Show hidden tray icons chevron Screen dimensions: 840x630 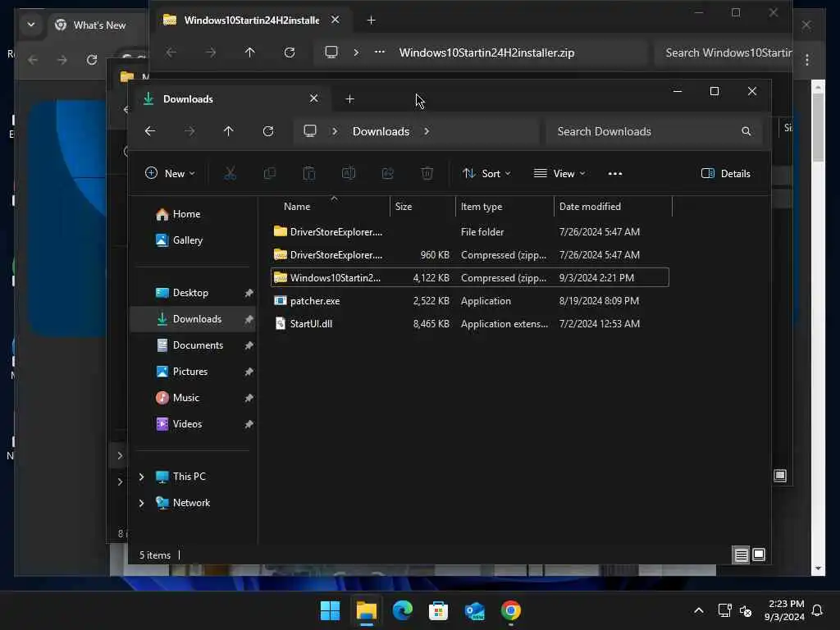(699, 610)
